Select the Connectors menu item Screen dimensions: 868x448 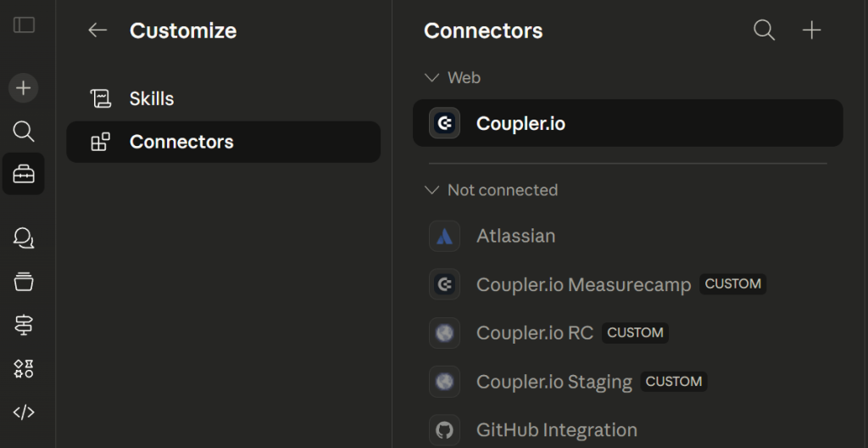point(181,142)
